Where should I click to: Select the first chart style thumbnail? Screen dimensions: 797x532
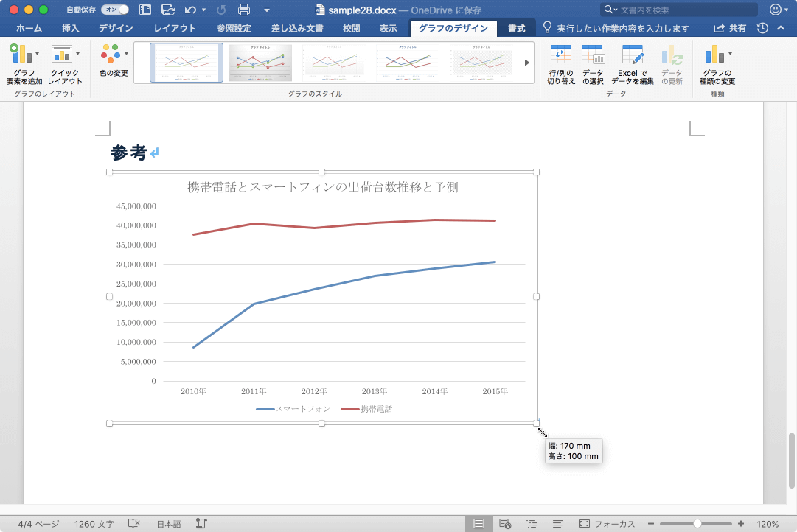click(x=187, y=63)
